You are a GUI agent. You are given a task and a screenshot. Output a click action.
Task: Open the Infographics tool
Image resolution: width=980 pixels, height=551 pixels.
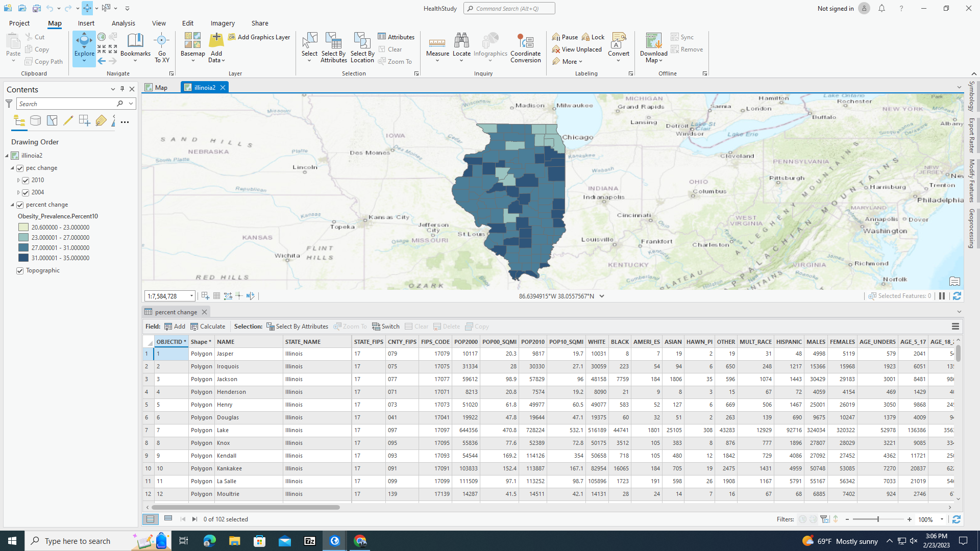coord(490,46)
